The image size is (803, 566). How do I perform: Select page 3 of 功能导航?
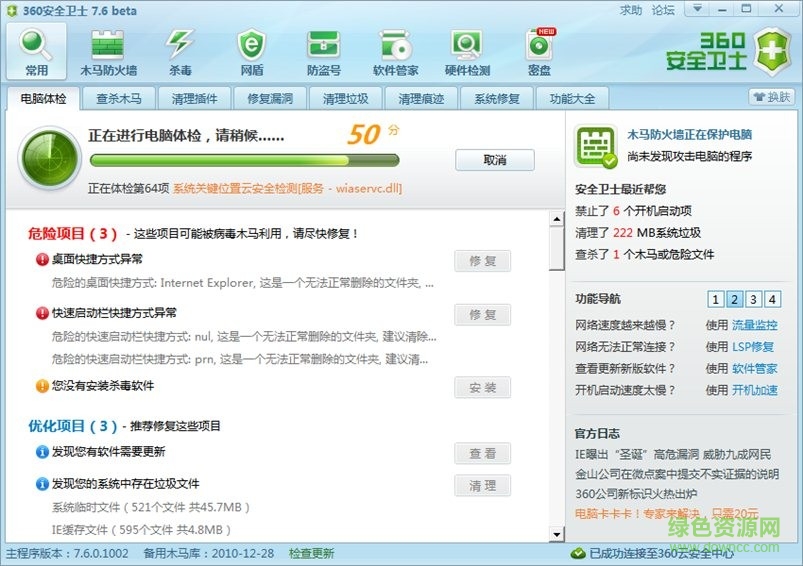tap(753, 299)
